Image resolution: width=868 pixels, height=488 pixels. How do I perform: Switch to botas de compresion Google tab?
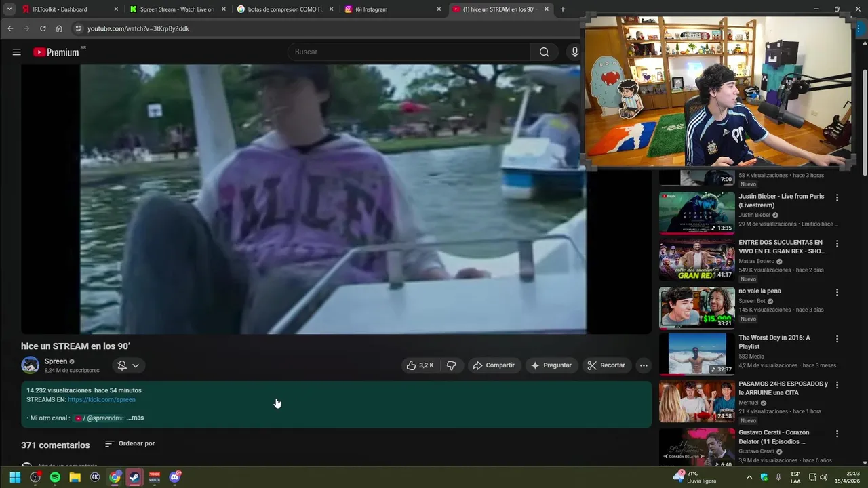click(284, 9)
